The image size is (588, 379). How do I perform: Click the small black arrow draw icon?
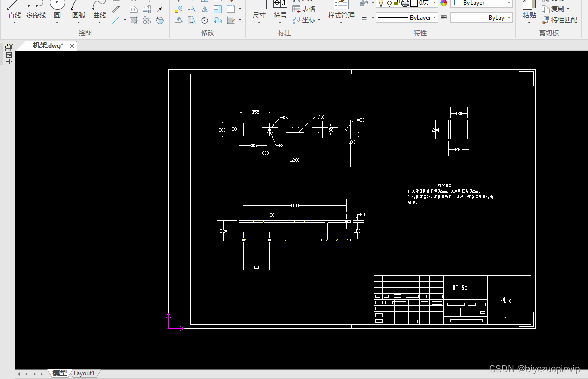[160, 9]
